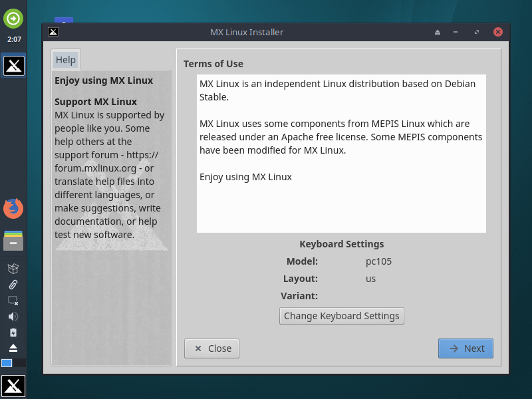Open the file manager icon below Firefox
532x399 pixels.
point(13,241)
